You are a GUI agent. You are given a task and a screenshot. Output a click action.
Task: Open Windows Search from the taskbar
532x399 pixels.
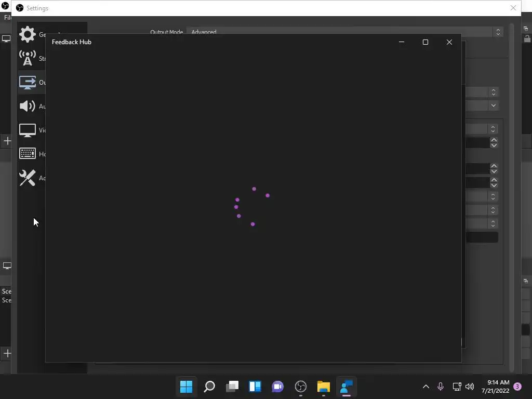pyautogui.click(x=209, y=387)
